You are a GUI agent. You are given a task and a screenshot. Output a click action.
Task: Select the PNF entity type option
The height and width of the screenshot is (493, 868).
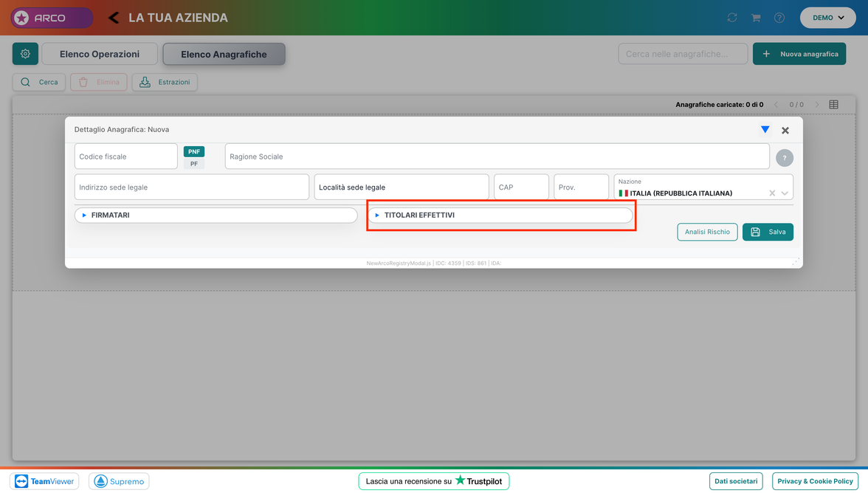pos(193,151)
